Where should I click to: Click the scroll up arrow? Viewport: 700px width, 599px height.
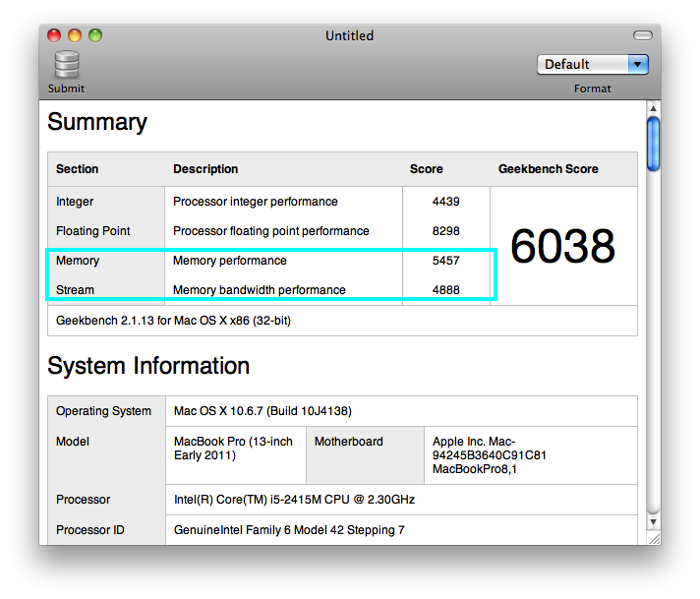click(653, 108)
